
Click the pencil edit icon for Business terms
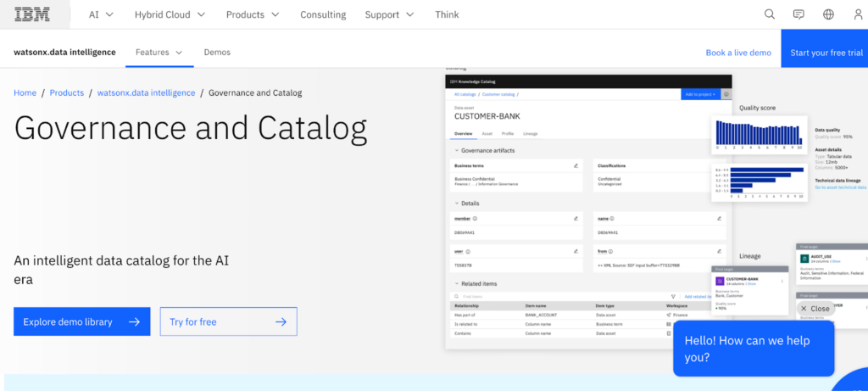(576, 165)
